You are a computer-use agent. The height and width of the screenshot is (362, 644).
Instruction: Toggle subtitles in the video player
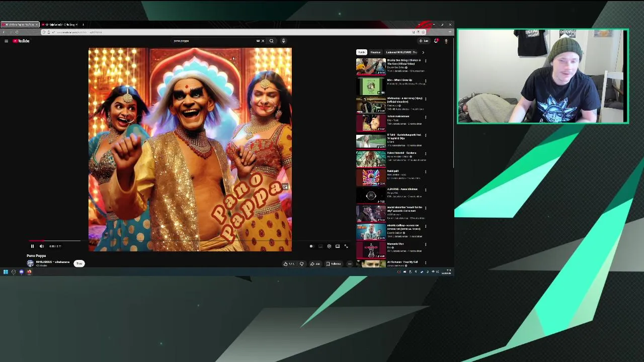pos(320,246)
